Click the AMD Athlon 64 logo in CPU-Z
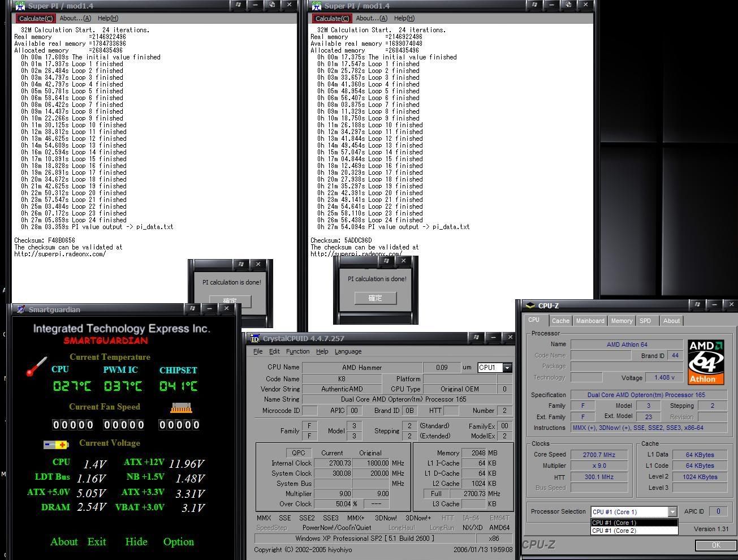 click(706, 361)
